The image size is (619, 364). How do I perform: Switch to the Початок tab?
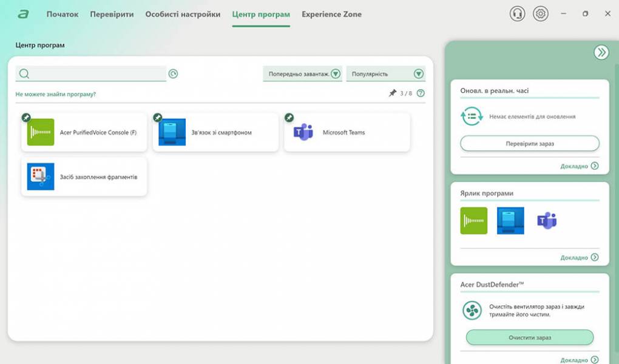[63, 14]
